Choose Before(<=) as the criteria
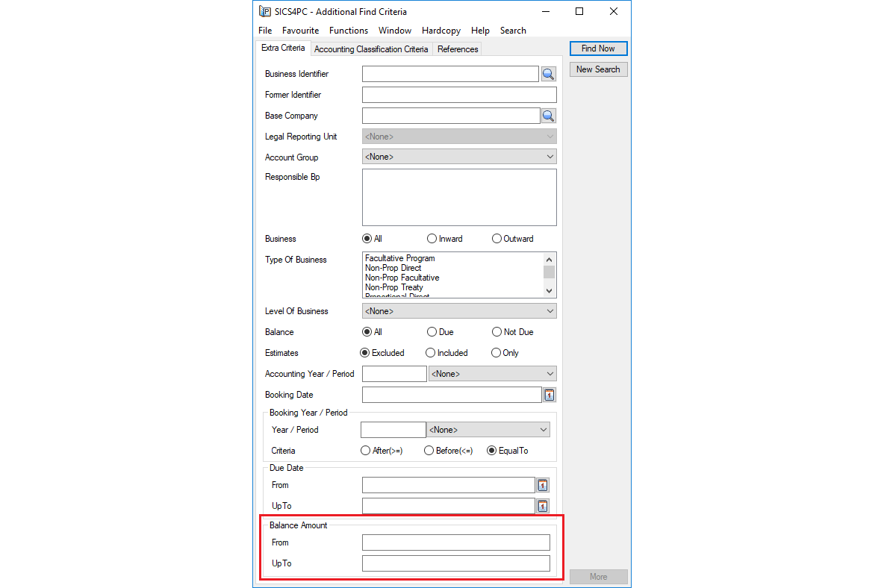The width and height of the screenshot is (884, 588). tap(429, 450)
